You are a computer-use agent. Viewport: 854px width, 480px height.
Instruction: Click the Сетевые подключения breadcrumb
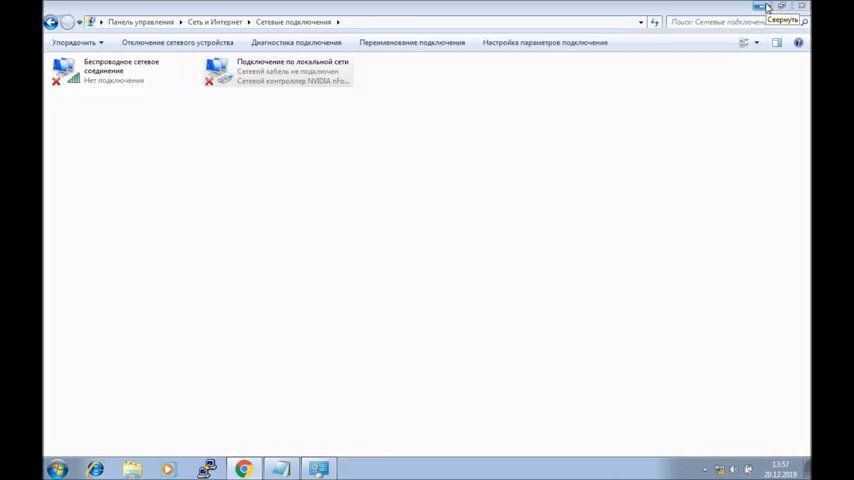tap(293, 22)
